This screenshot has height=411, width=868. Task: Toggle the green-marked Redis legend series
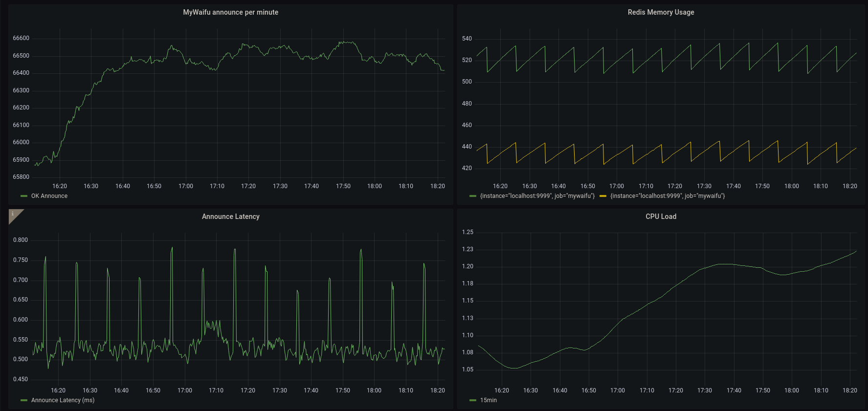pyautogui.click(x=537, y=196)
